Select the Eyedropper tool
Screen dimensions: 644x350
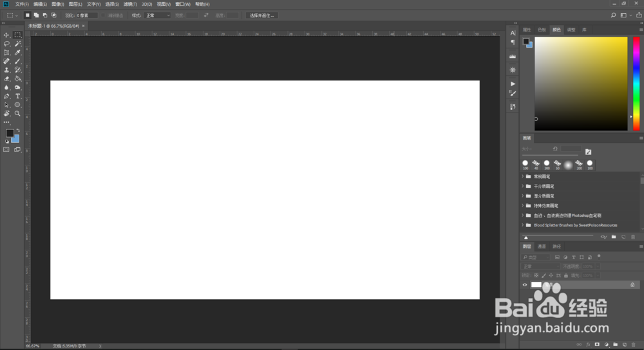[17, 53]
